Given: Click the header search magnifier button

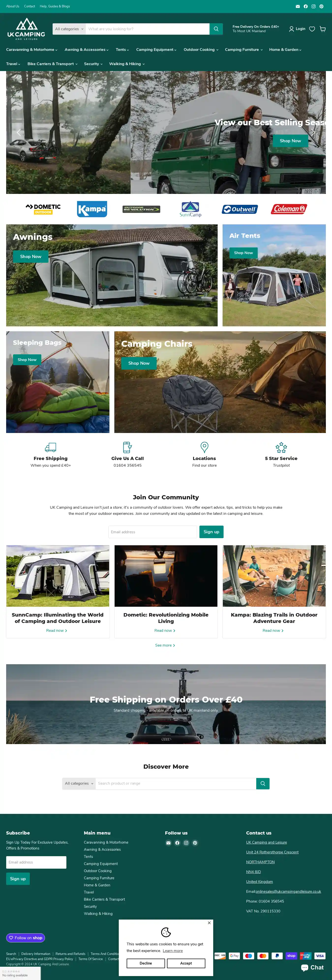Looking at the screenshot, I should pyautogui.click(x=216, y=29).
